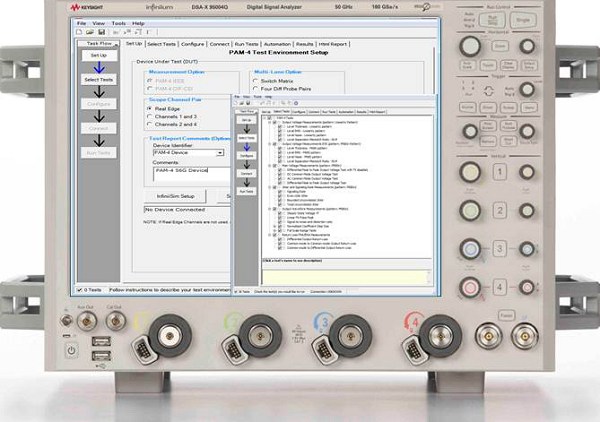Click the No Device Connected status field
This screenshot has height=422, width=600.
pos(187,210)
